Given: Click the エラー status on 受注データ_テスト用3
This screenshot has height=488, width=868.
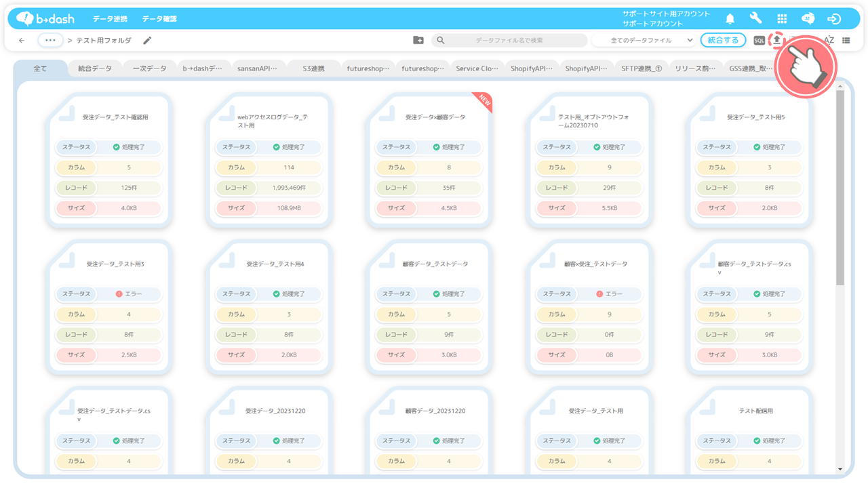Looking at the screenshot, I should pos(129,294).
